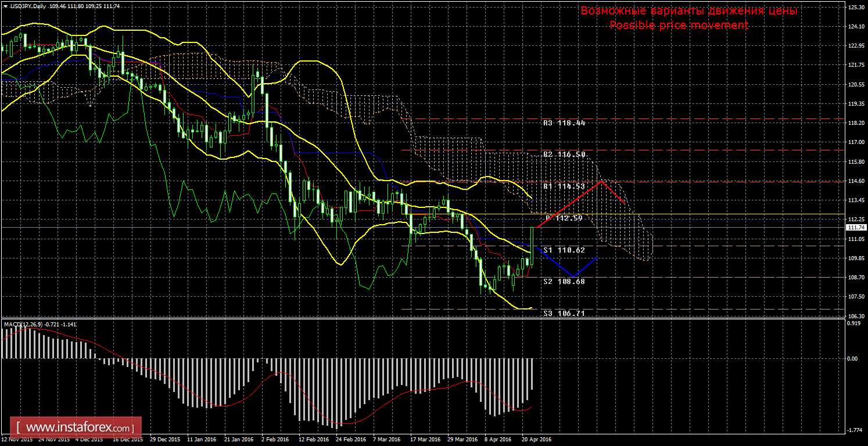The image size is (868, 446).
Task: Select the R1 114.53 resistance label
Action: point(564,186)
